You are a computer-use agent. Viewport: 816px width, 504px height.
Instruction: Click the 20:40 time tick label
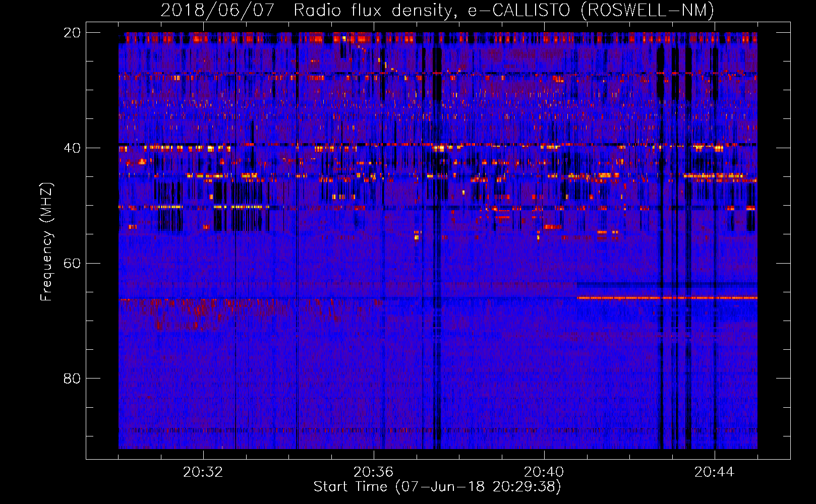click(x=544, y=472)
